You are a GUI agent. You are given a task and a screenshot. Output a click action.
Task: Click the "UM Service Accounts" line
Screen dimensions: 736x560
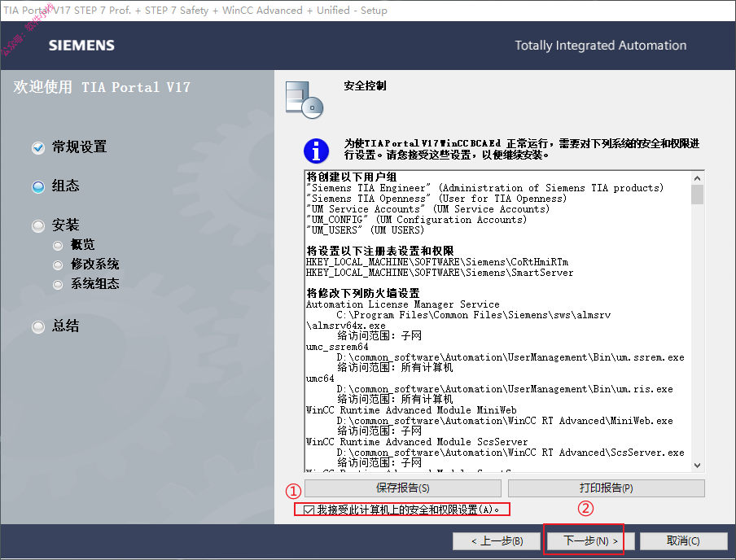427,209
